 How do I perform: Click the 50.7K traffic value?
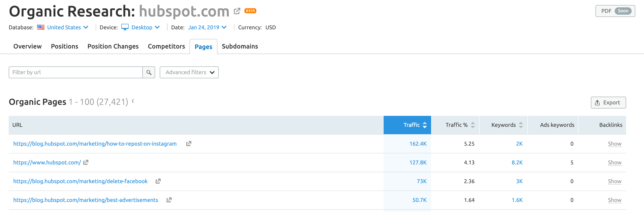pos(419,200)
